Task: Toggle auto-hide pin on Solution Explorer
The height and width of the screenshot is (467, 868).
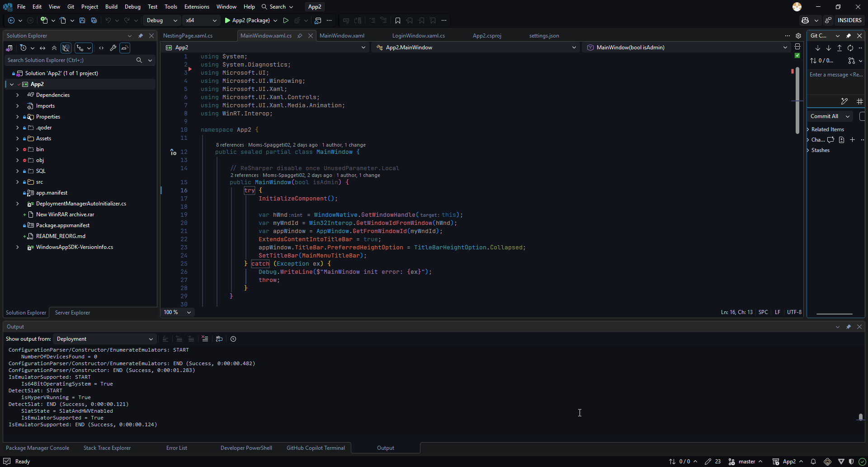Action: point(141,36)
